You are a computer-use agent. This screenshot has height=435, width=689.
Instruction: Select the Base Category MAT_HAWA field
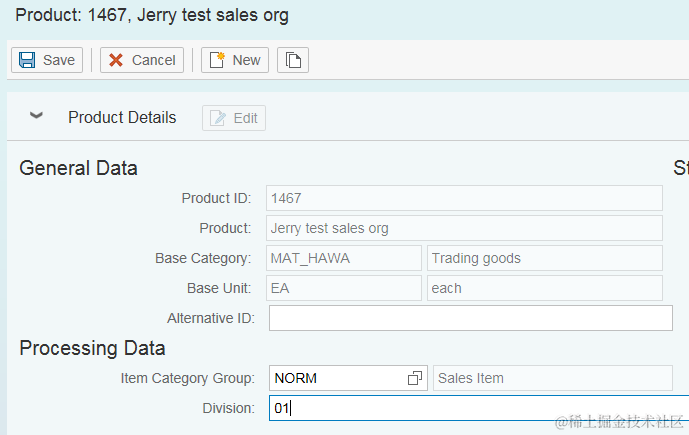coord(344,258)
